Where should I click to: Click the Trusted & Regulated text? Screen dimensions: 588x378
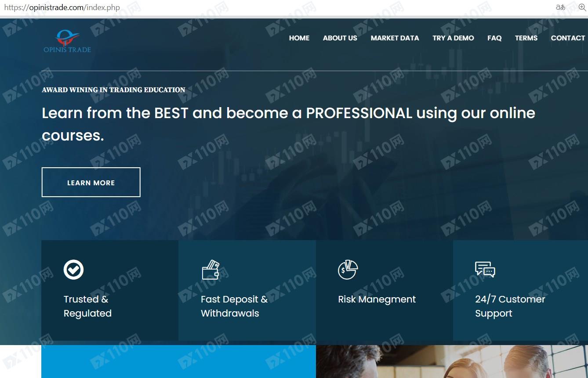point(87,306)
